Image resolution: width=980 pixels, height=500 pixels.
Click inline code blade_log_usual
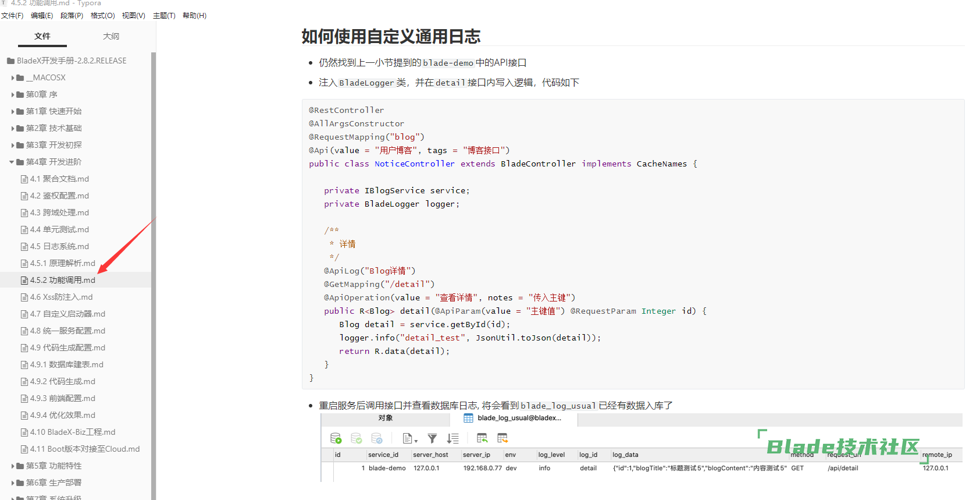coord(558,406)
